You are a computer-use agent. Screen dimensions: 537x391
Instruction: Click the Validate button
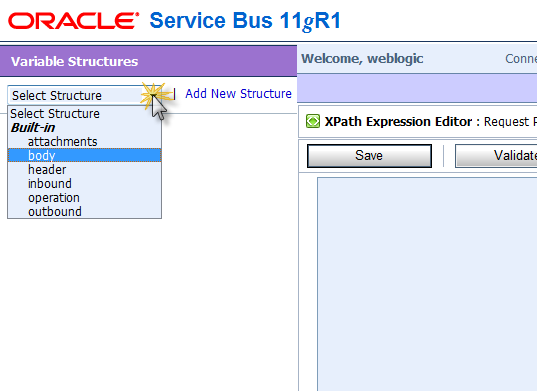[x=496, y=156]
